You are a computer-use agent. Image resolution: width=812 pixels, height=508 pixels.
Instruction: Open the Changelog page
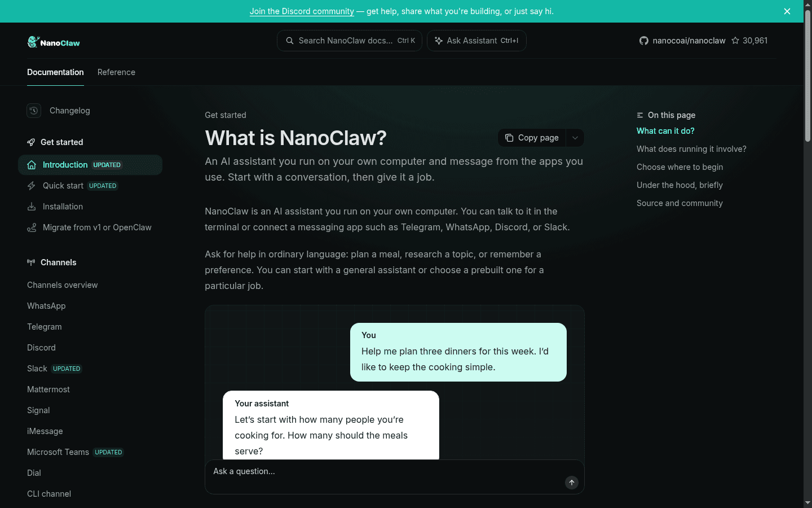click(69, 111)
